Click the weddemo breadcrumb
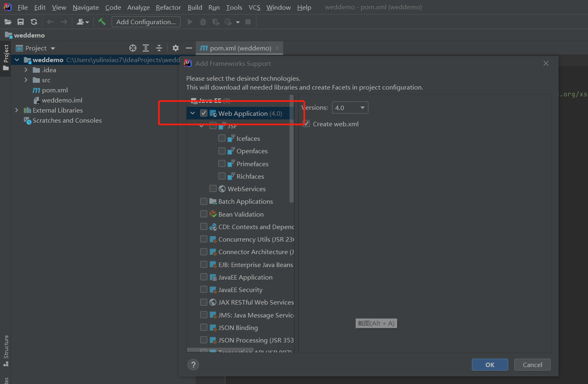 click(x=25, y=35)
